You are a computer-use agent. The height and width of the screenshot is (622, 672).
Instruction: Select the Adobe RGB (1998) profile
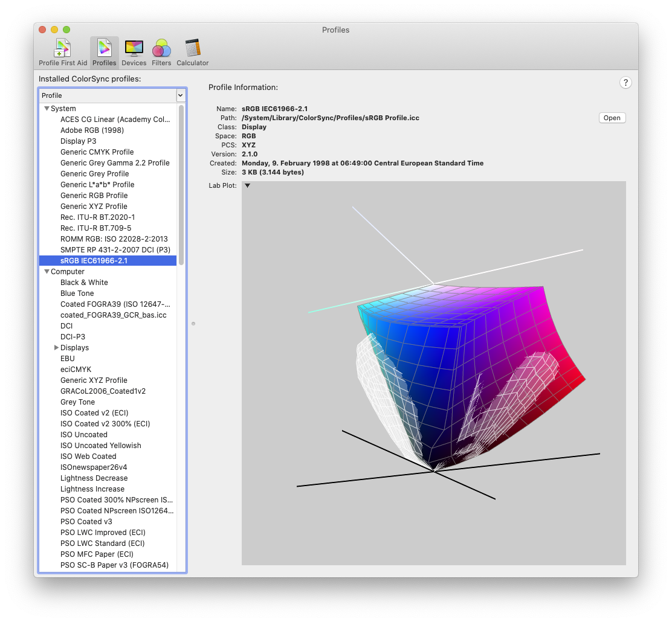click(x=92, y=130)
